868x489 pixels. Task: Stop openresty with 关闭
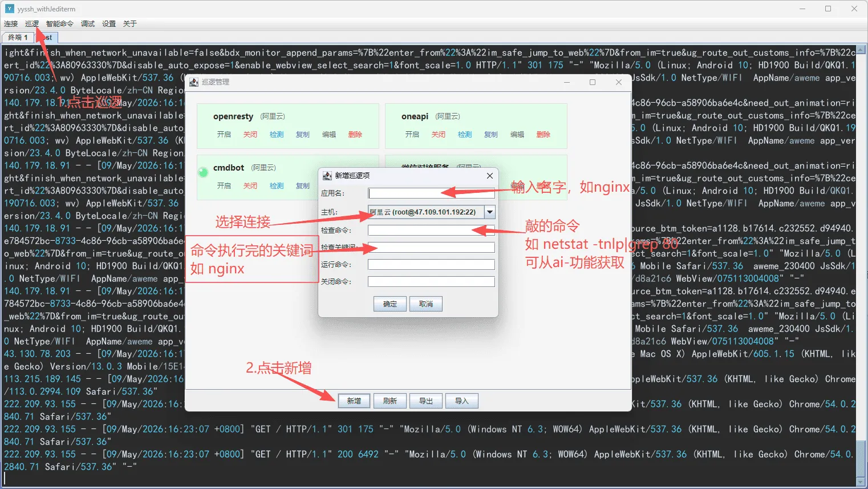[250, 135]
